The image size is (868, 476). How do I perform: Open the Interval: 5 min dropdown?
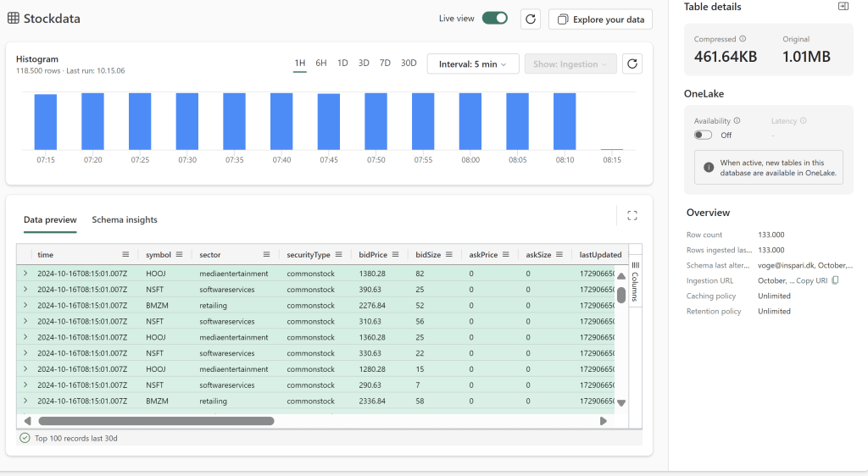[x=472, y=64]
